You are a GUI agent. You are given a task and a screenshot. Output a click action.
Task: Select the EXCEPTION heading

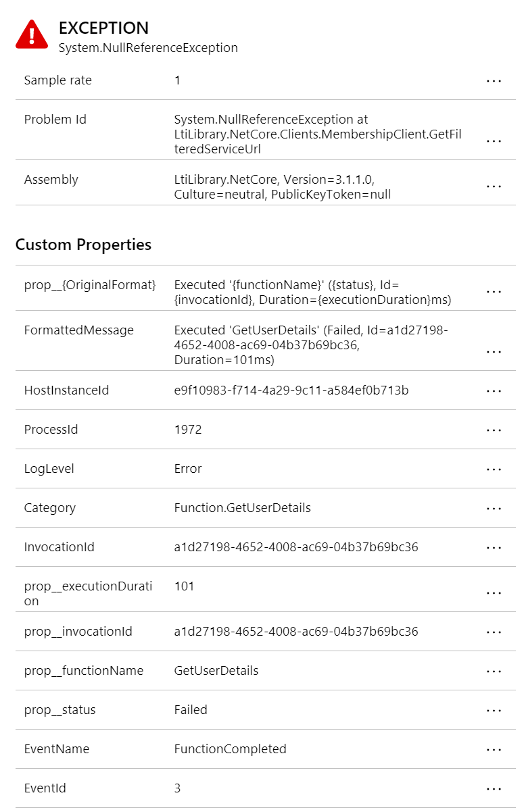pos(103,28)
